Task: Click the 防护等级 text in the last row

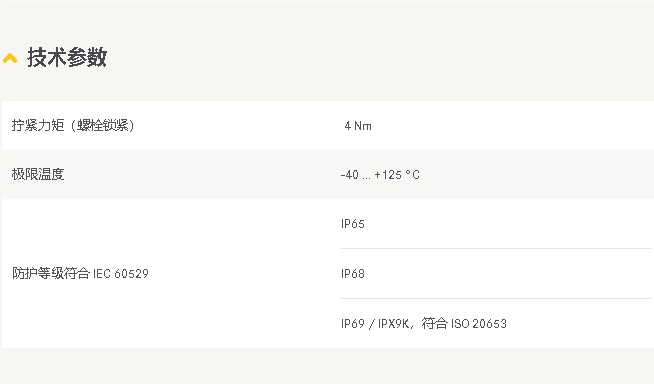Action: (38, 274)
